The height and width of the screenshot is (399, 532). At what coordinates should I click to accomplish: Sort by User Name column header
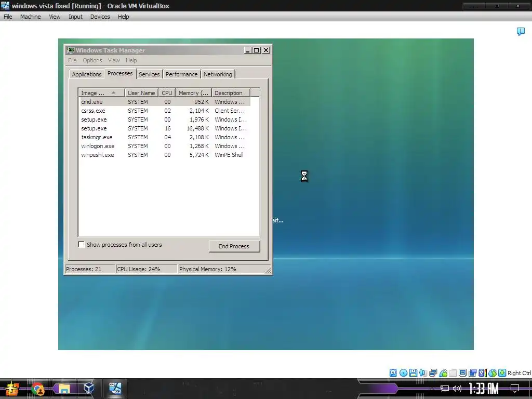tap(141, 93)
